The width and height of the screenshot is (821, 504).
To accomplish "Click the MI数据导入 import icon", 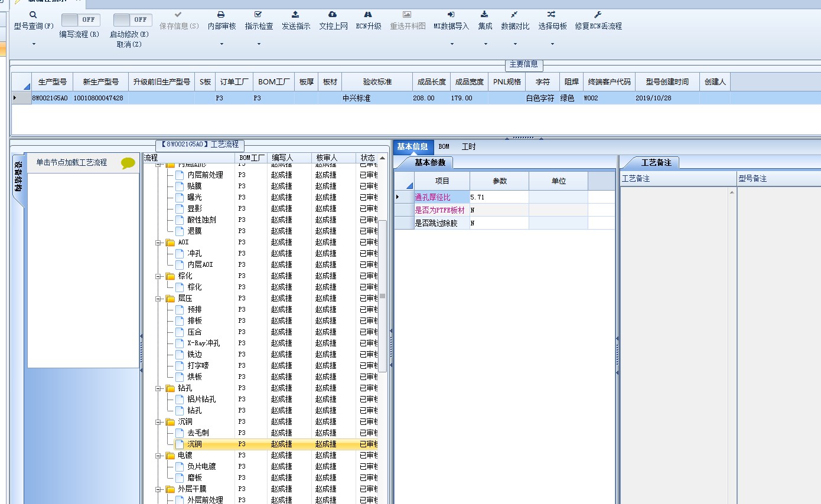I will pos(451,14).
